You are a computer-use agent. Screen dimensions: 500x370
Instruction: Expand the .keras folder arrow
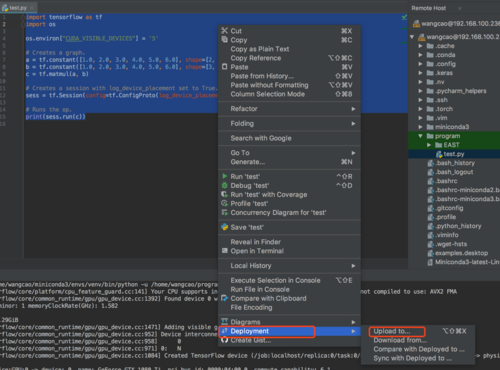point(421,73)
